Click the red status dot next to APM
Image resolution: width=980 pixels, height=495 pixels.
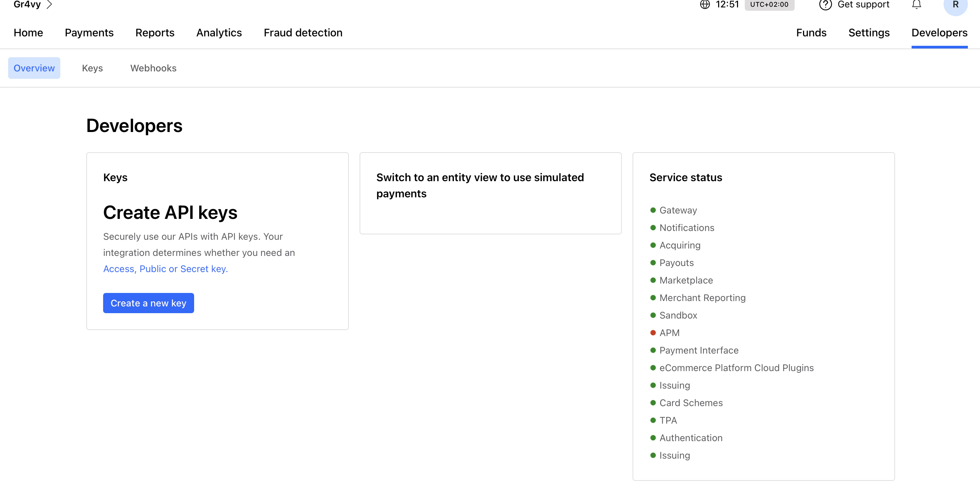653,333
